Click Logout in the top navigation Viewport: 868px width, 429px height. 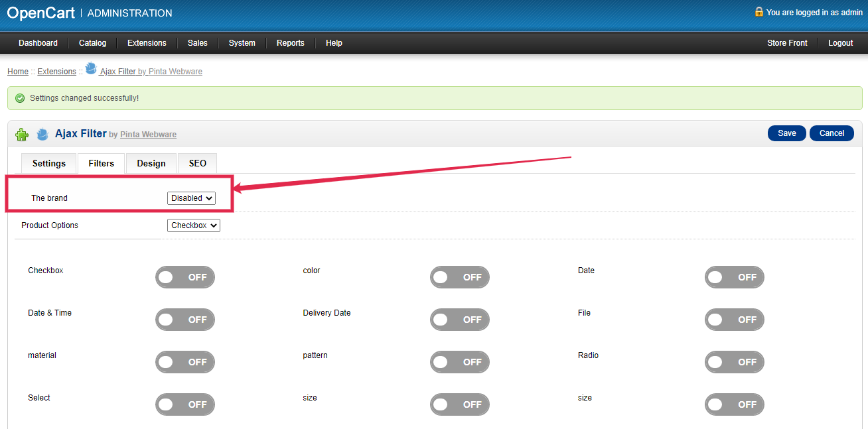point(840,43)
